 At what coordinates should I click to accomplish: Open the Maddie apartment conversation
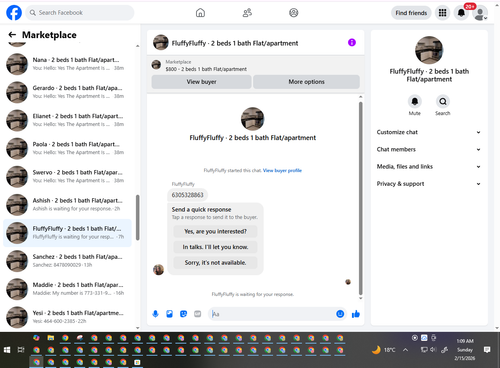[x=67, y=289]
